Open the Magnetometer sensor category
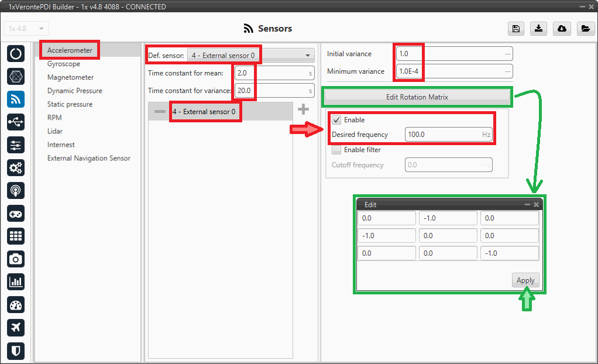 tap(70, 77)
